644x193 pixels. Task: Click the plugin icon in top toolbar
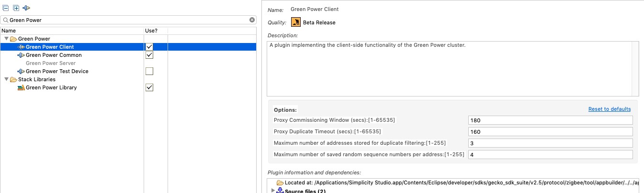[26, 8]
